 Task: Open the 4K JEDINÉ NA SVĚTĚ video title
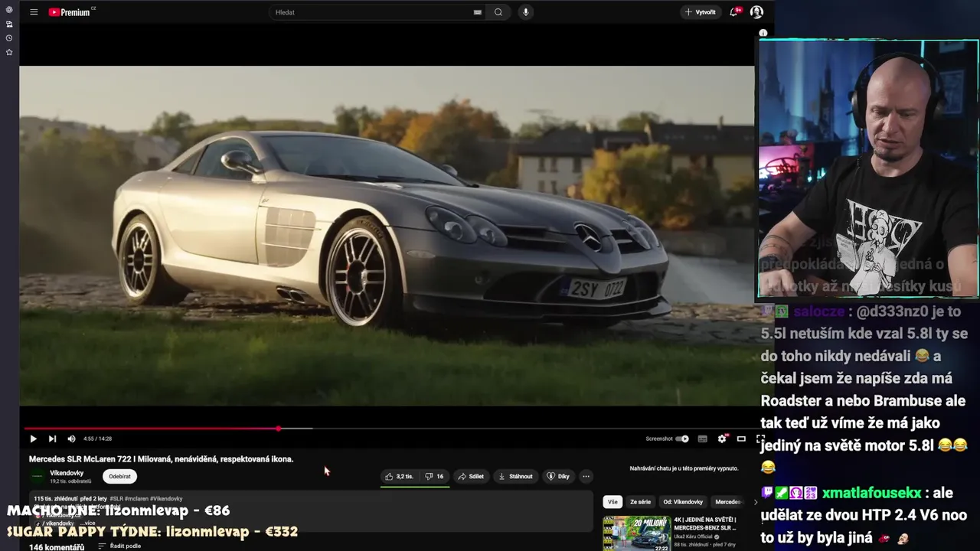705,523
